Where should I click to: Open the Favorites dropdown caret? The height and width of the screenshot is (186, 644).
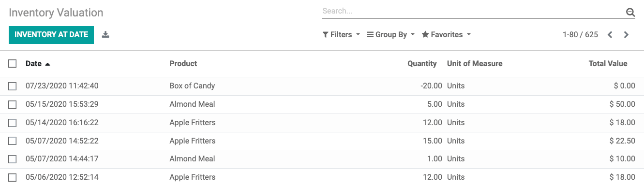pos(469,35)
